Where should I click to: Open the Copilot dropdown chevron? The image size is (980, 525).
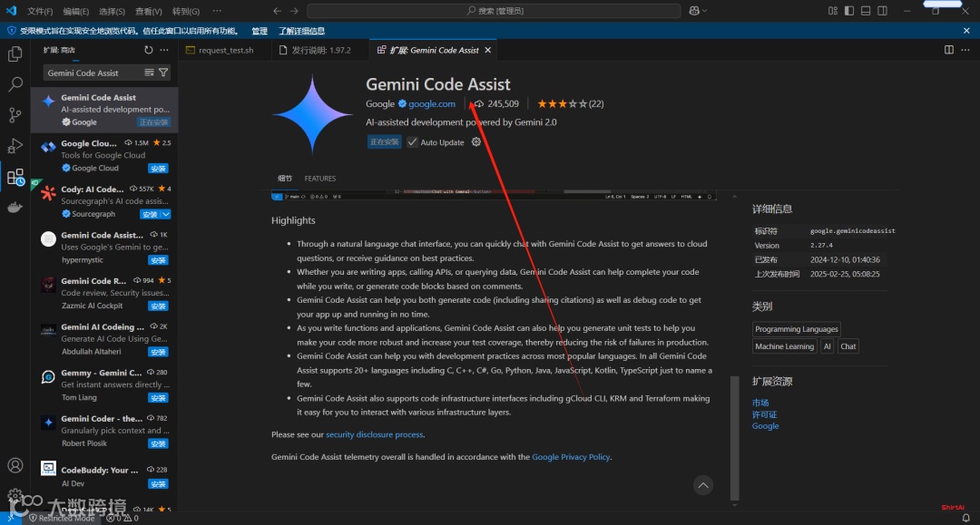tap(705, 11)
